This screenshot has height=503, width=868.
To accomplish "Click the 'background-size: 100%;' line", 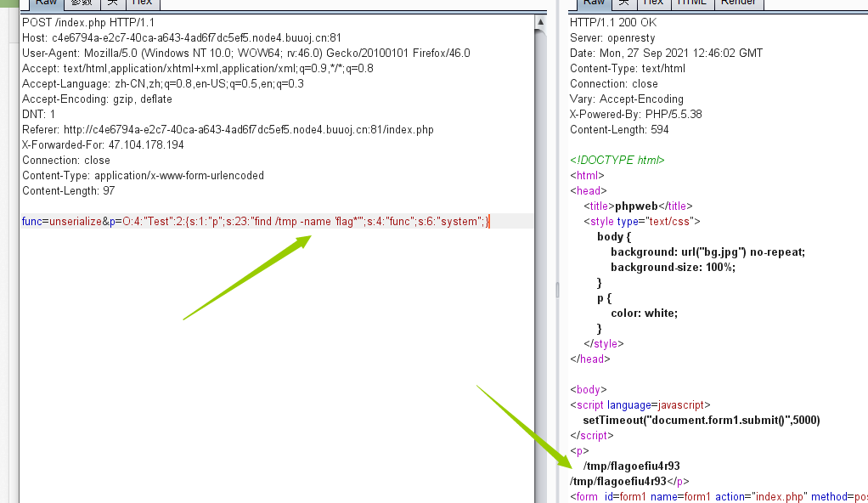I will pyautogui.click(x=674, y=268).
